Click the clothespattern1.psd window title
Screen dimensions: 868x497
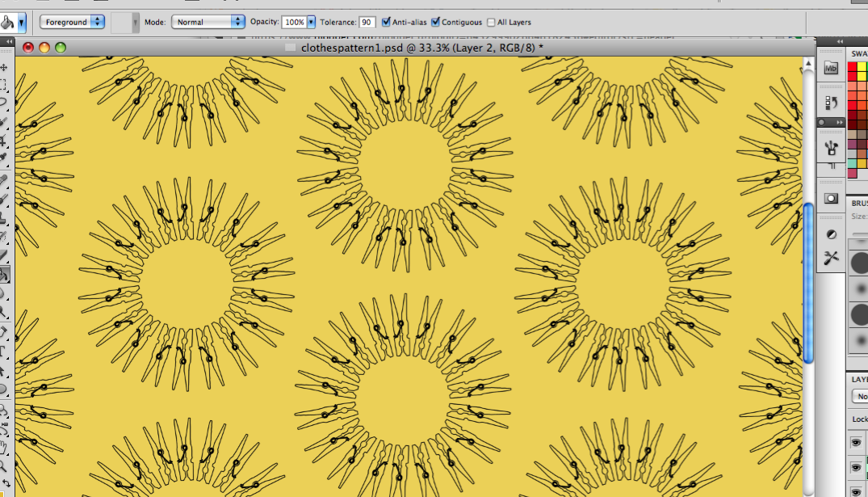click(x=421, y=48)
